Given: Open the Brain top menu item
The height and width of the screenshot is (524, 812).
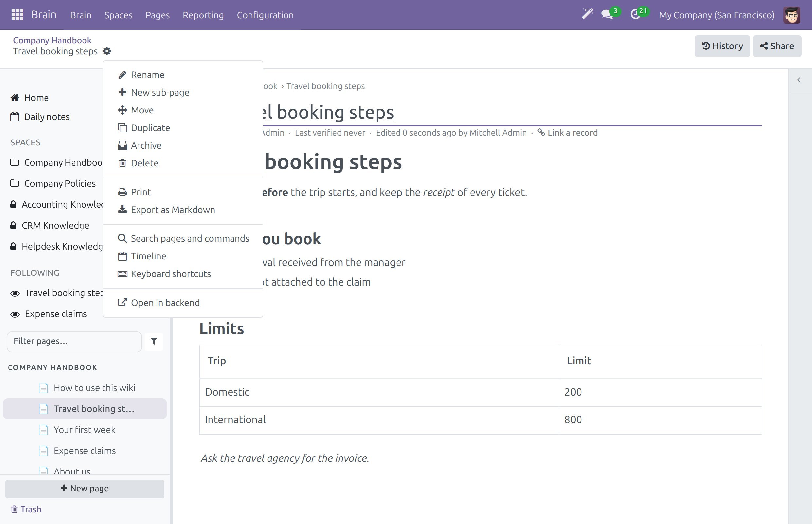Looking at the screenshot, I should (x=81, y=15).
